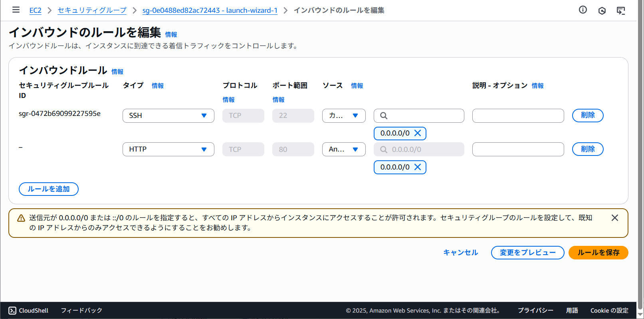Image resolution: width=644 pixels, height=319 pixels.
Task: Click description field for HTTP rule
Action: [x=518, y=149]
